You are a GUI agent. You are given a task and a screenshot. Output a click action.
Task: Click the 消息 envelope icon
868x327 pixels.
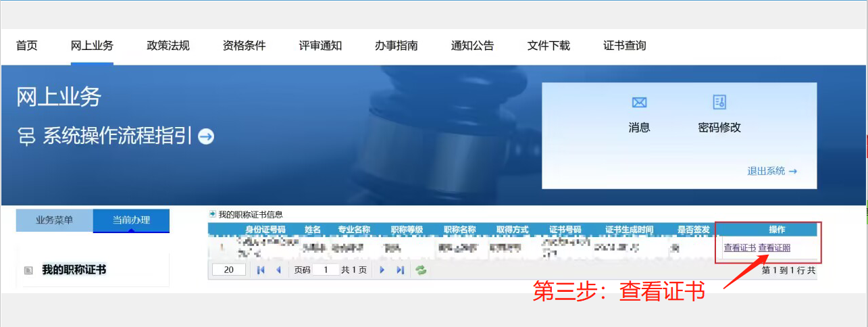pyautogui.click(x=639, y=103)
